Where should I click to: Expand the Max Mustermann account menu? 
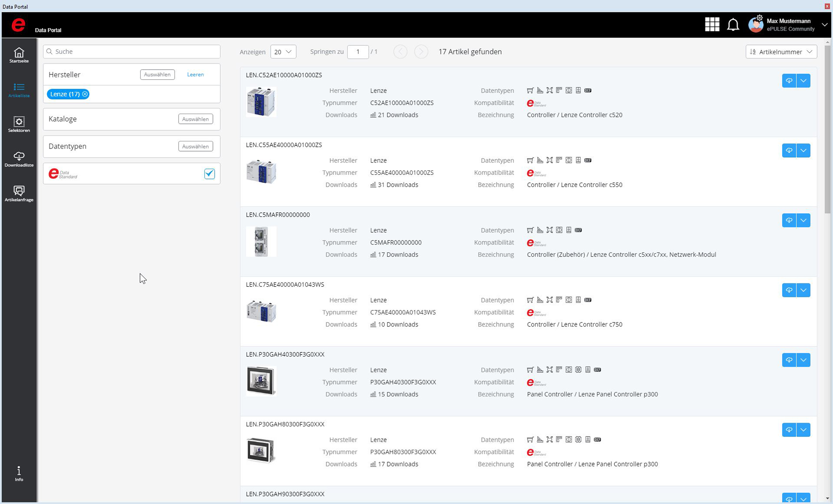click(824, 25)
